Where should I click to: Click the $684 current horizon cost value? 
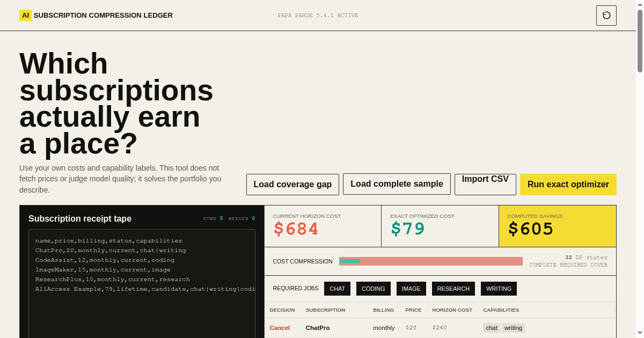coord(296,229)
